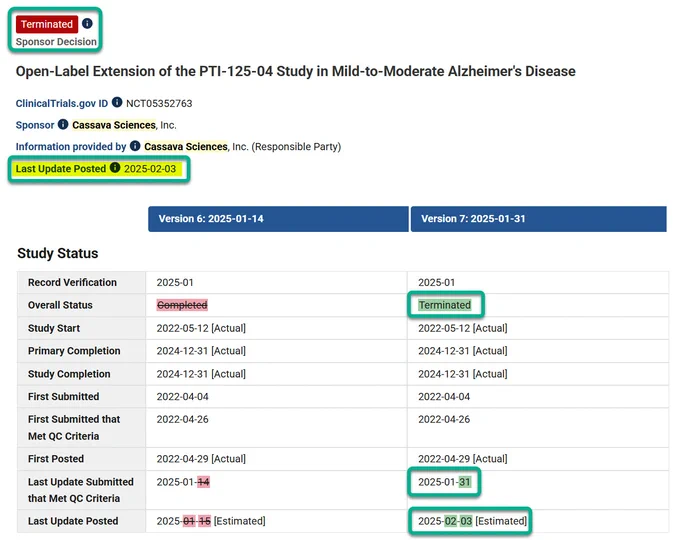Click Study Start row label

coord(54,328)
